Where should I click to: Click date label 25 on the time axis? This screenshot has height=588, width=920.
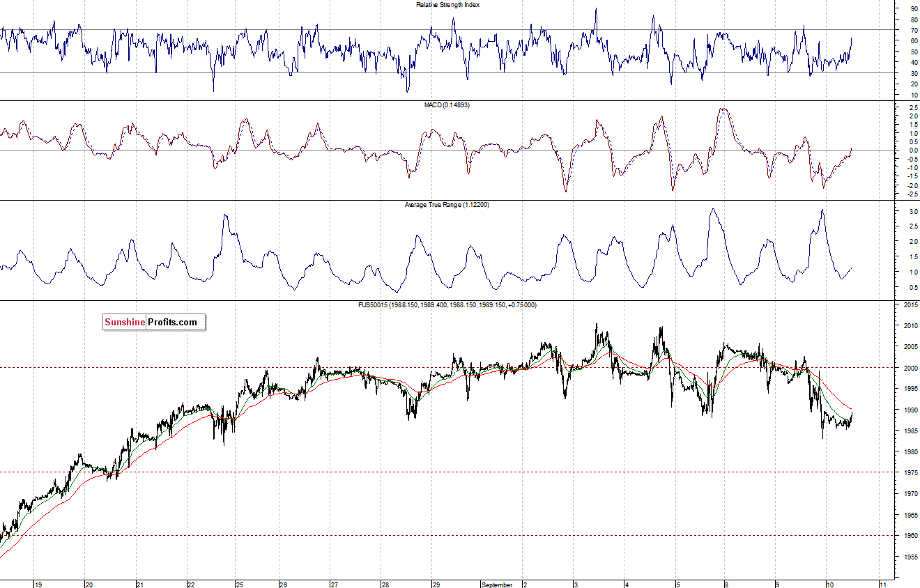[239, 585]
